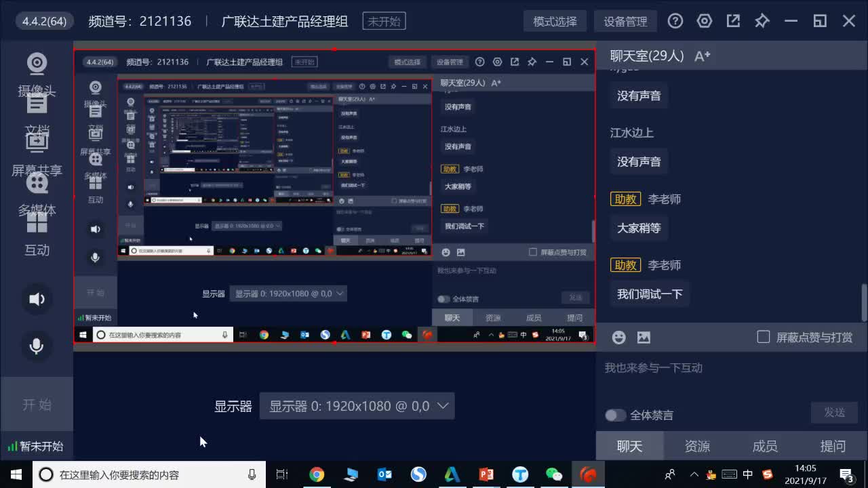868x488 pixels.
Task: Open the Sogou input tray icon
Action: (768, 474)
